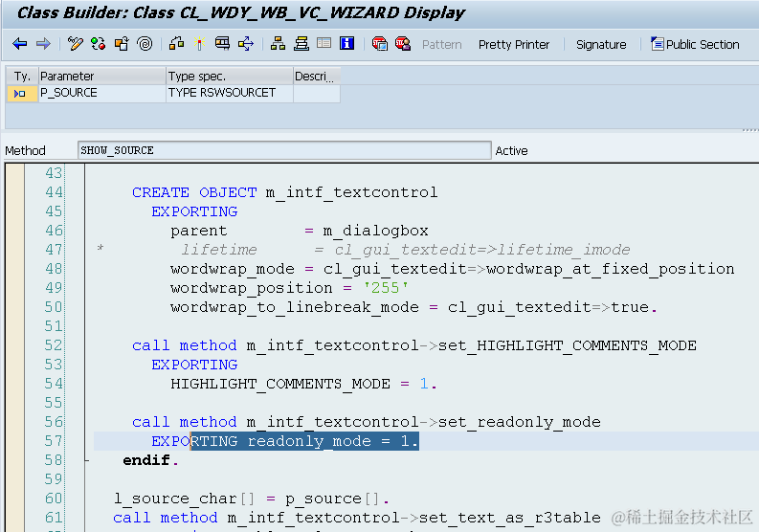Click the Descri... column header
Image resolution: width=759 pixels, height=532 pixels.
[x=317, y=77]
